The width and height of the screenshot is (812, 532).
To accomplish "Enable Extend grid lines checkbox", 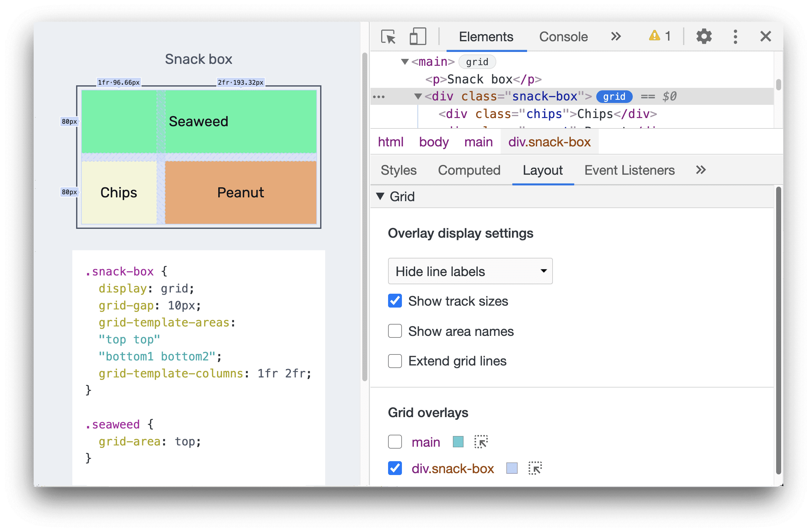I will [x=394, y=360].
